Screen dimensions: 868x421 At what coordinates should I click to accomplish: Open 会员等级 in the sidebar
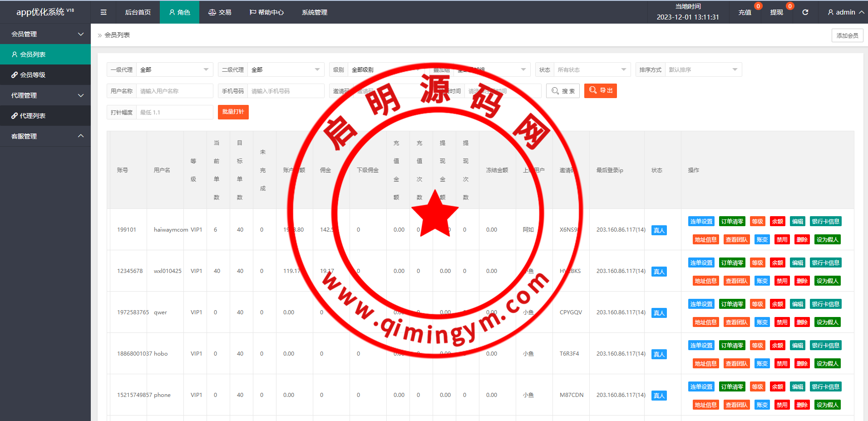coord(45,75)
